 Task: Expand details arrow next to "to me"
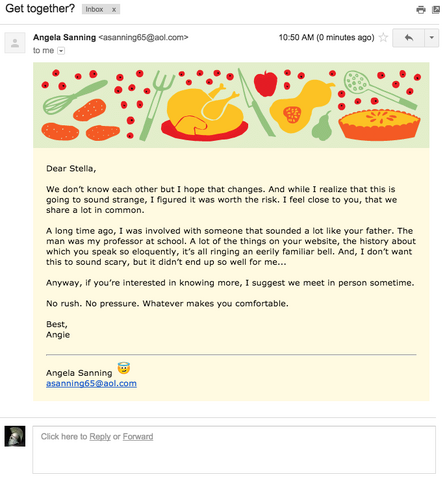tap(61, 51)
